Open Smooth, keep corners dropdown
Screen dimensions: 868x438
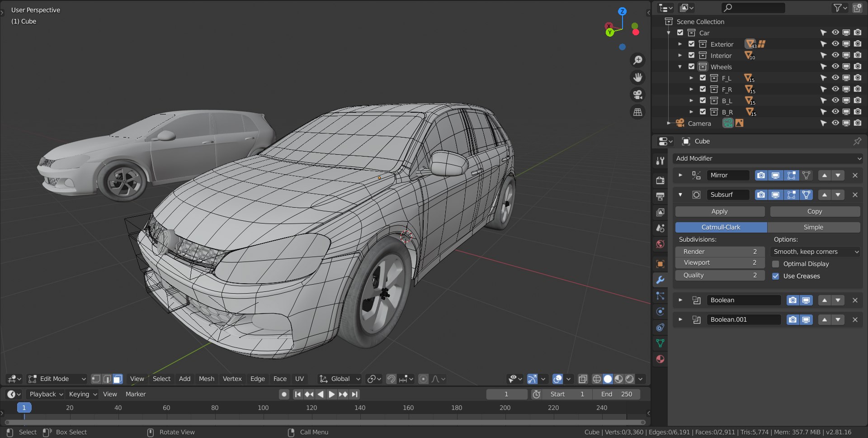[x=816, y=252]
